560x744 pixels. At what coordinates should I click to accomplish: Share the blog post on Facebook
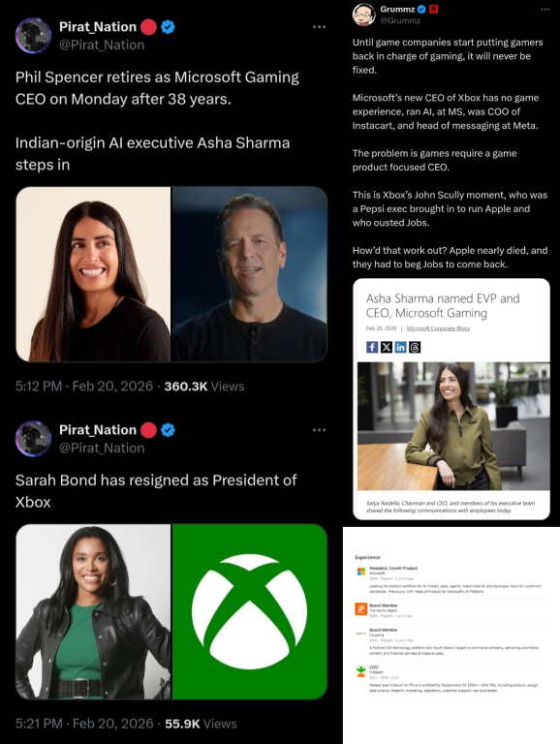(372, 348)
